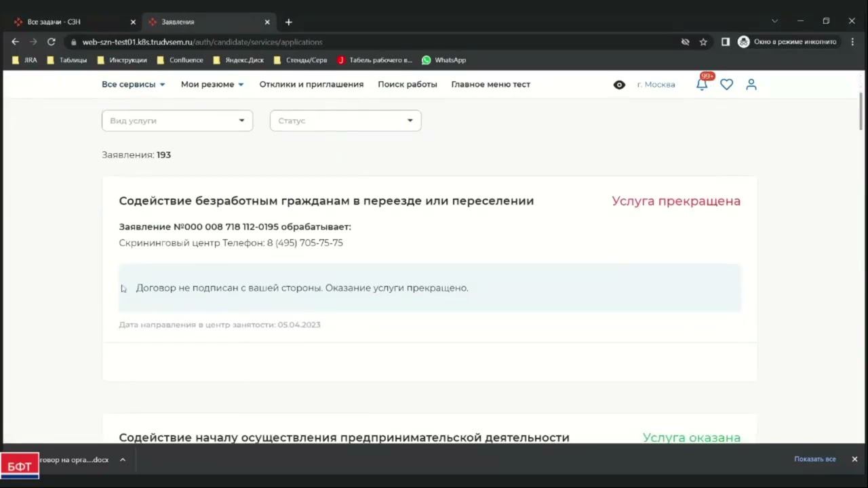
Task: Expand the 'Все сервисы' menu
Action: (134, 84)
